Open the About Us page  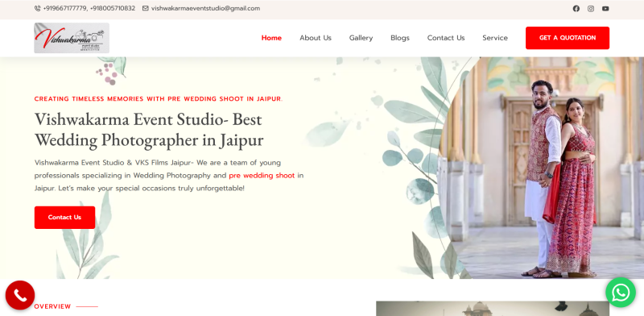316,38
